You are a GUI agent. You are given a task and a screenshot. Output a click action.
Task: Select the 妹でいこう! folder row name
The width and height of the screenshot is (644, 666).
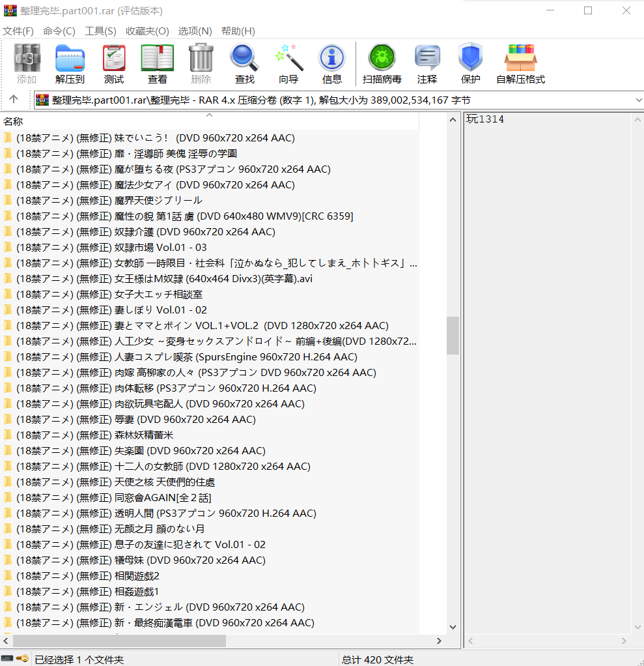tap(156, 138)
